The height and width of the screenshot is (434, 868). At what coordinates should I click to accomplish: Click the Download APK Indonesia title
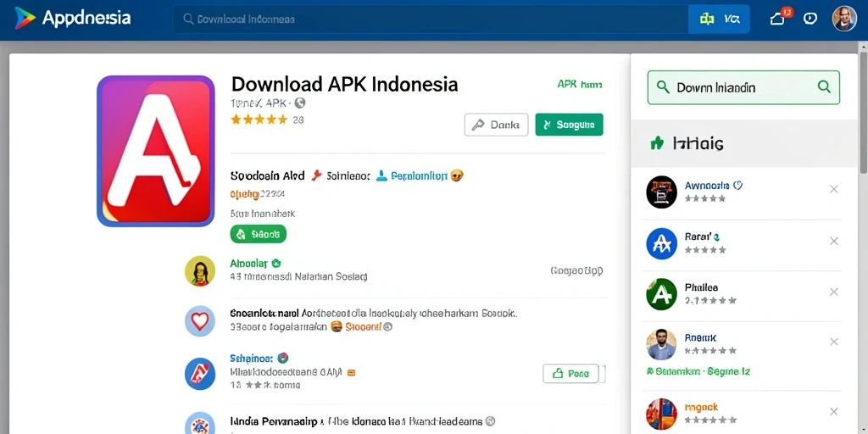click(344, 84)
